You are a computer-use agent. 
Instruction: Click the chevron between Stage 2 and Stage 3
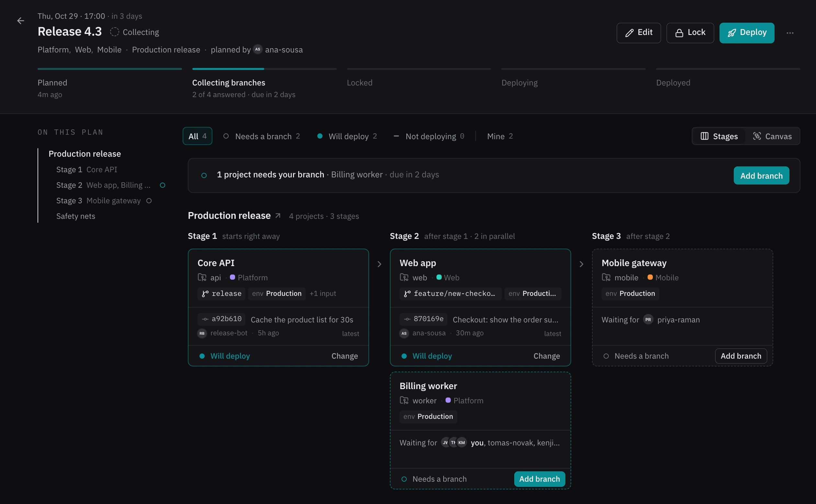tap(581, 264)
